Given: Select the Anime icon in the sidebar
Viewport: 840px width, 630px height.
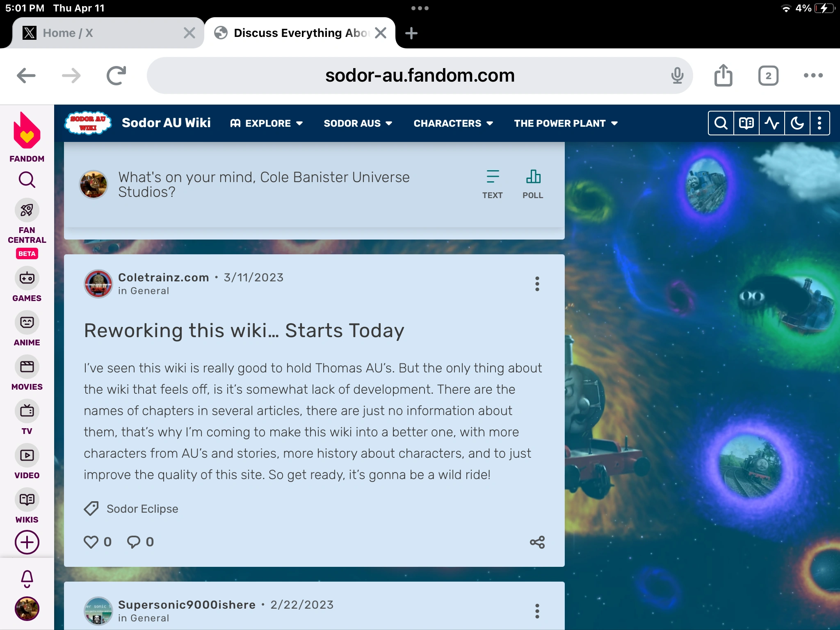Looking at the screenshot, I should click(27, 323).
